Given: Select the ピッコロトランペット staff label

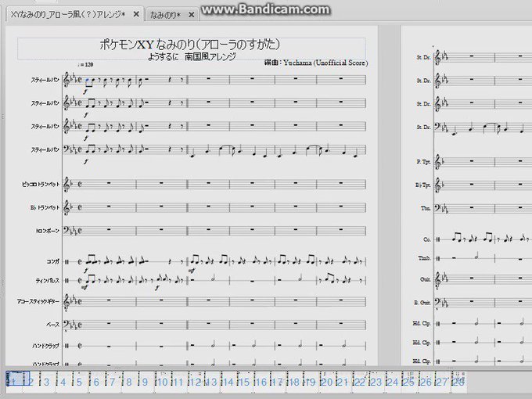Looking at the screenshot, I should [41, 184].
